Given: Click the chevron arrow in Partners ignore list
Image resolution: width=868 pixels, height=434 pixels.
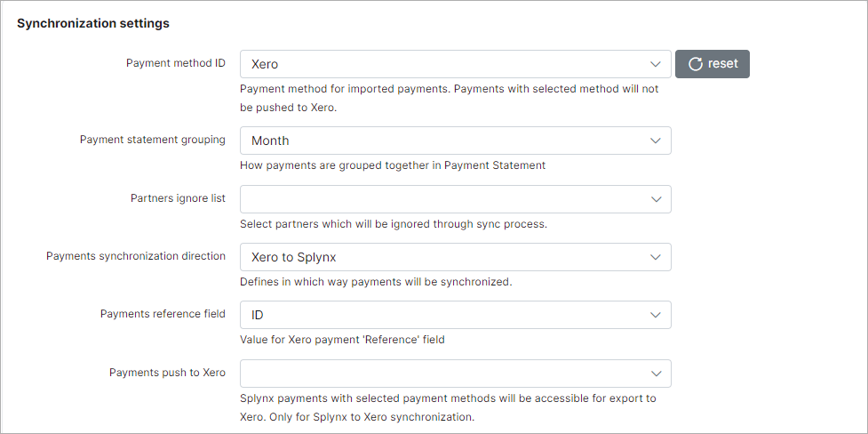Looking at the screenshot, I should coord(656,199).
